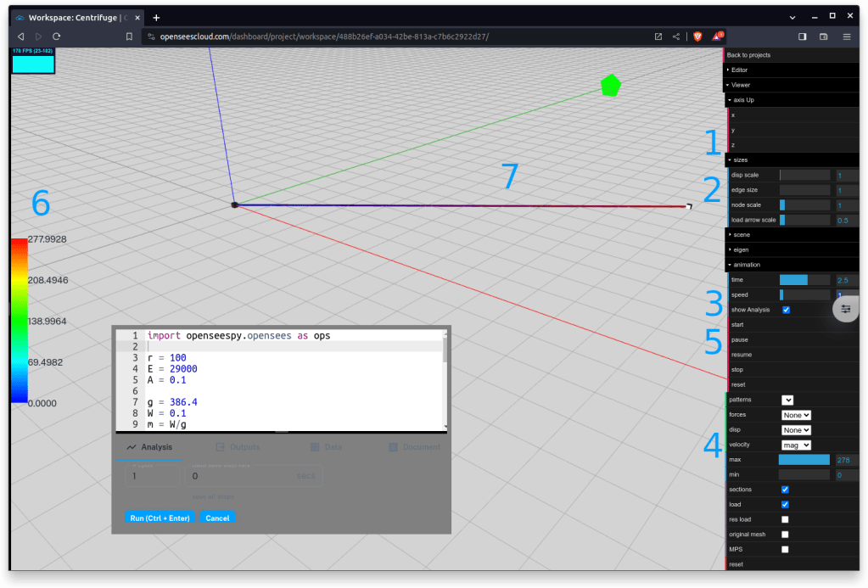This screenshot has height=588, width=868.
Task: Disable the show Analysis checkbox
Action: 786,310
